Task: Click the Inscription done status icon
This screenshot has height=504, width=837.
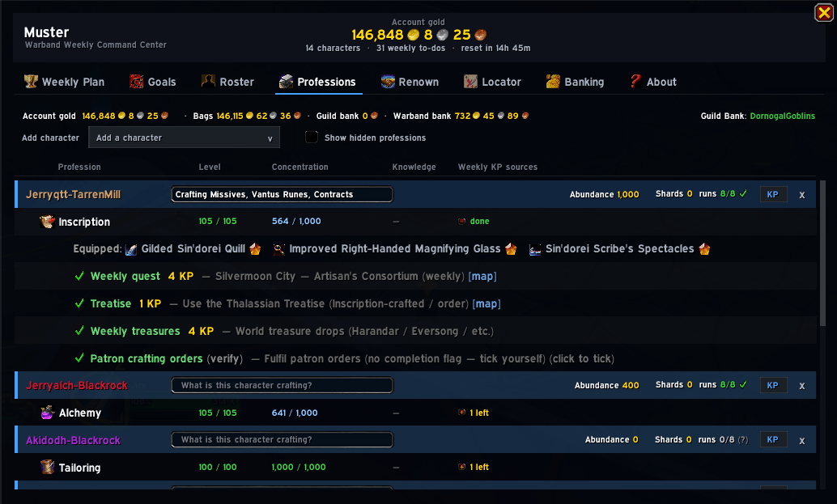Action: click(461, 222)
